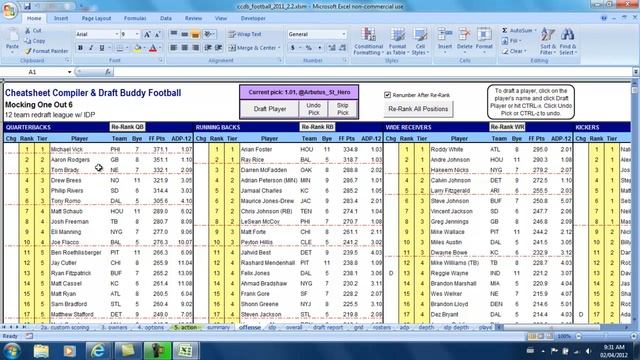Open the Formulas ribbon tab
The image size is (640, 360).
135,18
